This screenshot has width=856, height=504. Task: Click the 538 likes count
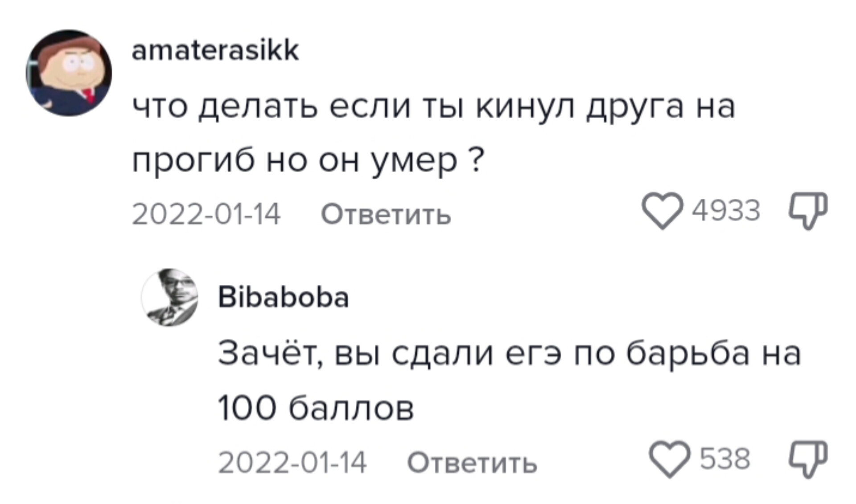[725, 459]
